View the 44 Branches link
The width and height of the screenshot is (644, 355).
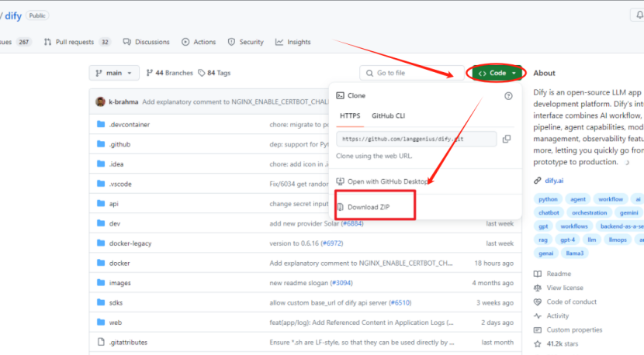click(x=169, y=73)
